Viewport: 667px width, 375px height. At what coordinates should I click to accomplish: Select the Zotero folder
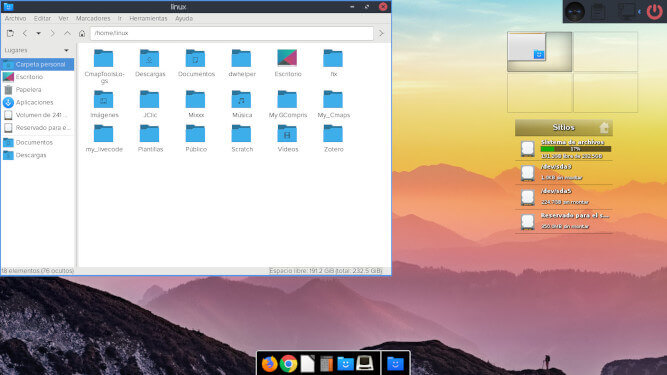[333, 134]
